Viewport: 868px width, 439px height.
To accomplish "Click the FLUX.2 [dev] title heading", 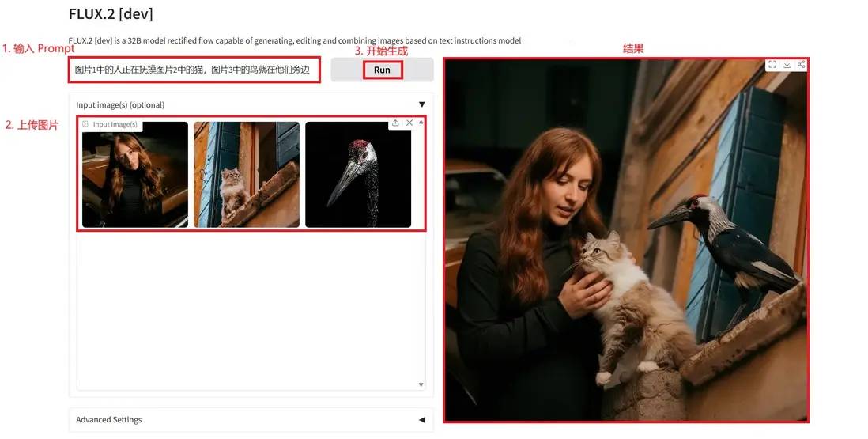I will pyautogui.click(x=111, y=14).
